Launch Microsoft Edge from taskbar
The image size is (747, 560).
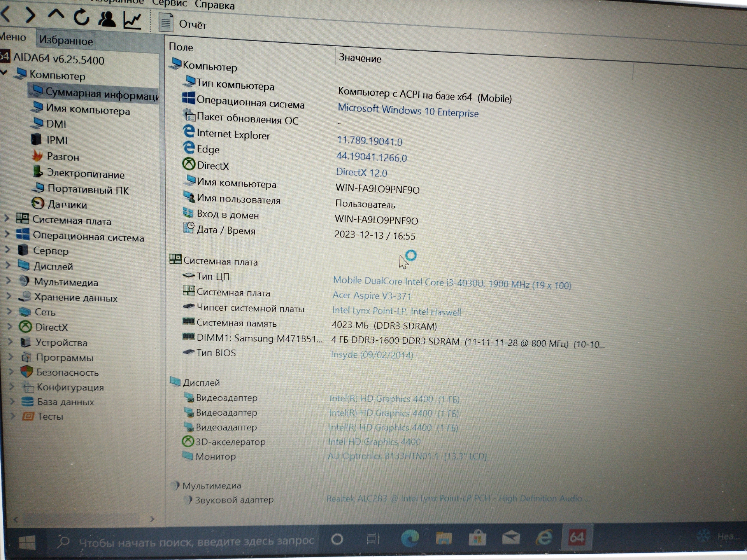click(410, 538)
